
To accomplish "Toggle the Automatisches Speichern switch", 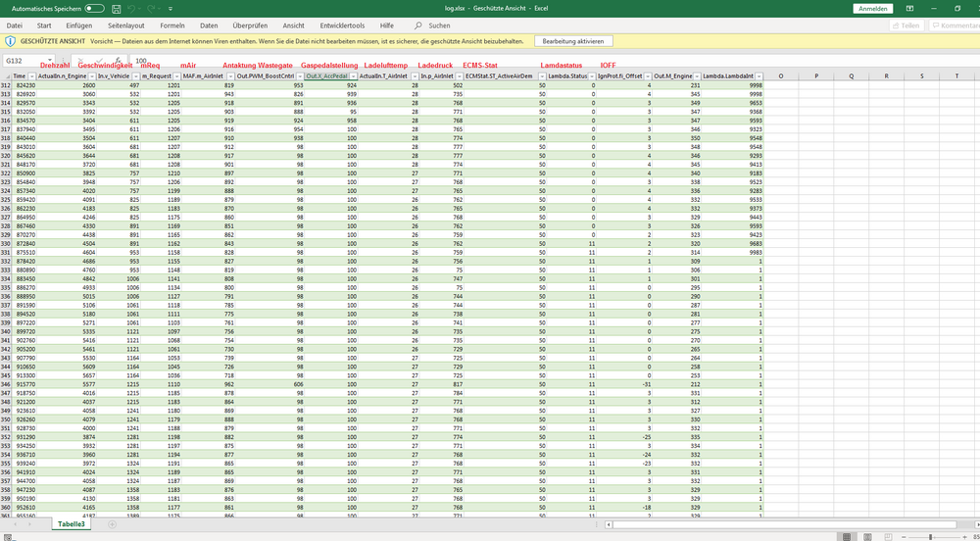I will [x=95, y=9].
